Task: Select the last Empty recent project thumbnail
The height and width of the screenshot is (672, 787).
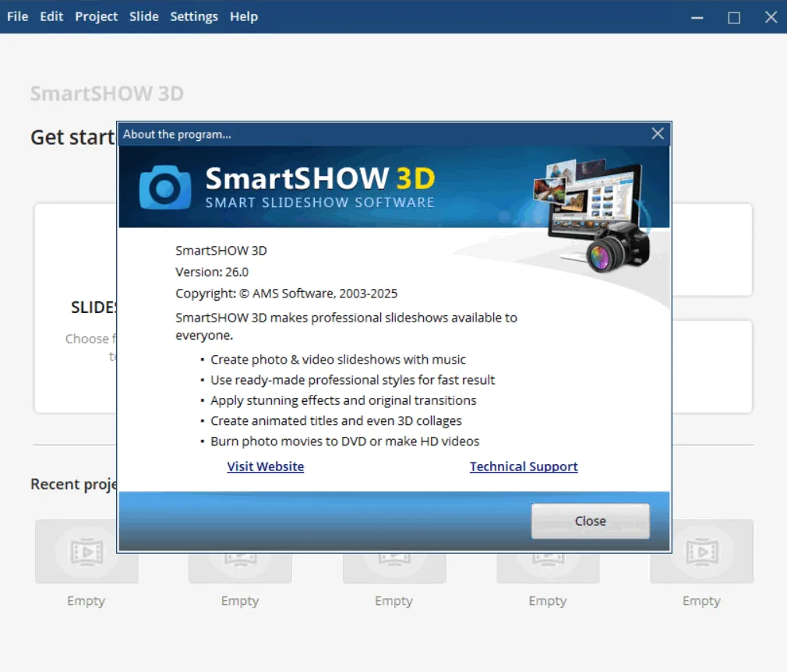Action: pos(701,551)
